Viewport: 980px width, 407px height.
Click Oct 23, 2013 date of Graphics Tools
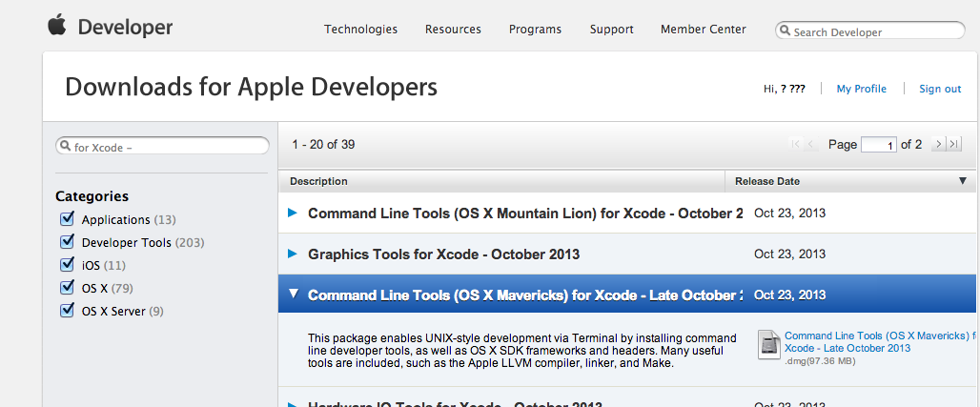coord(790,254)
